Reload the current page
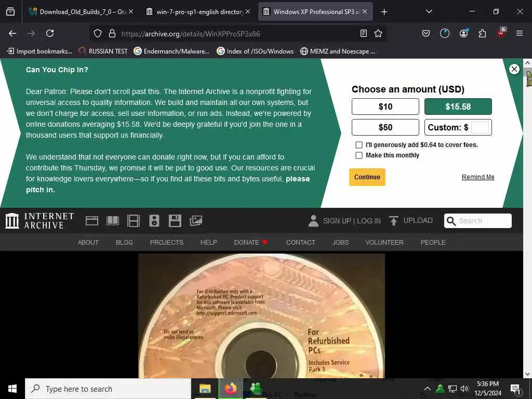The height and width of the screenshot is (399, 532). (x=50, y=33)
